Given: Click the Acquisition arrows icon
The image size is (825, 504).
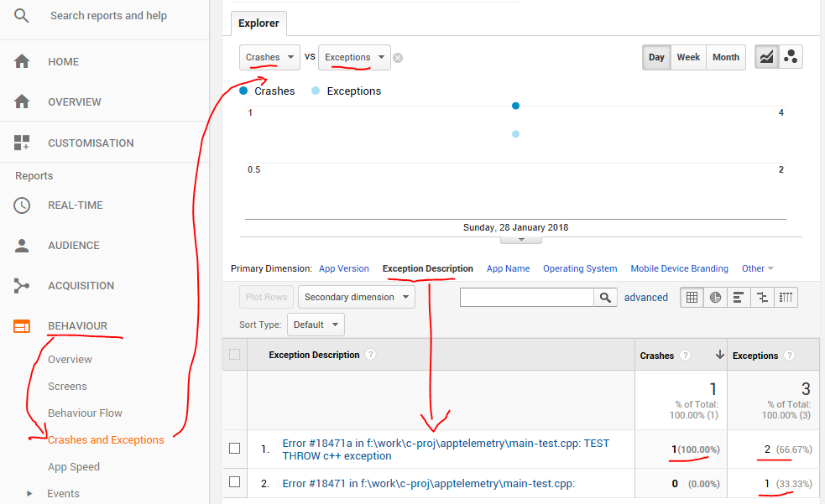Looking at the screenshot, I should [22, 285].
